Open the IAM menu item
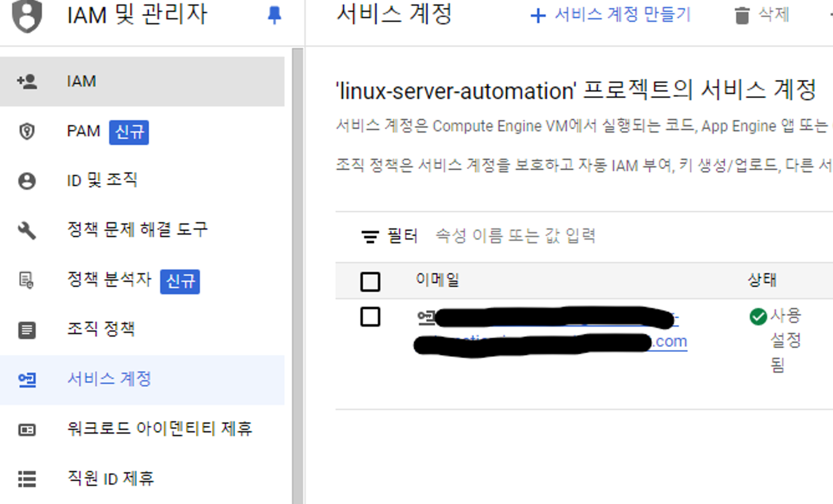Viewport: 833px width, 504px height. pyautogui.click(x=142, y=81)
